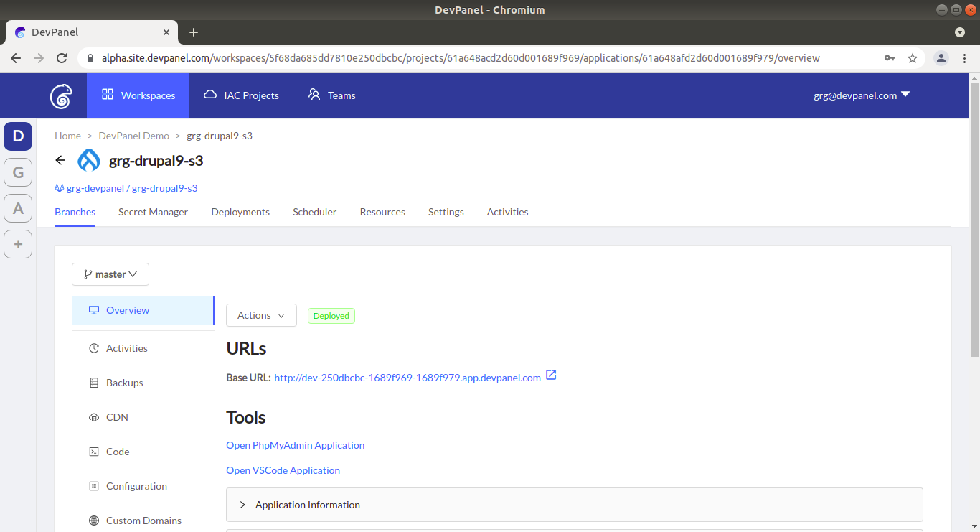Screen dimensions: 980x532
Task: Reload the page with browser refresh icon
Action: pos(62,58)
